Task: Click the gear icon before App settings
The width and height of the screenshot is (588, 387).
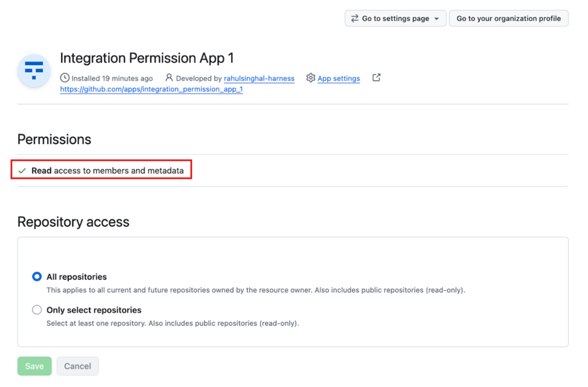Action: [x=311, y=78]
